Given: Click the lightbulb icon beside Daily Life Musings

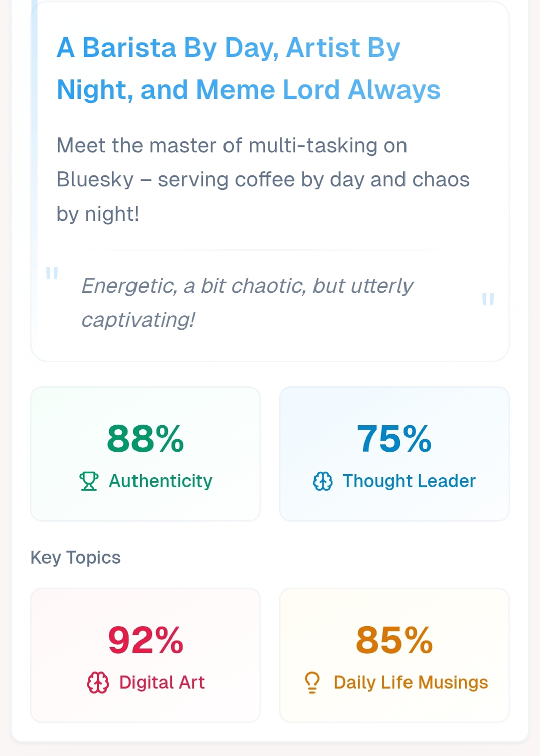Looking at the screenshot, I should pyautogui.click(x=312, y=683).
